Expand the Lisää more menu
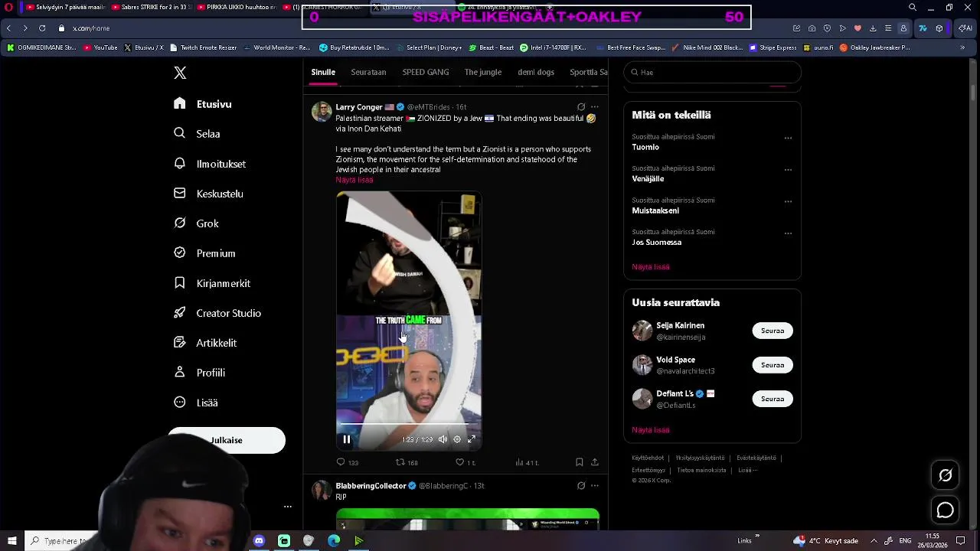980x551 pixels. [x=196, y=403]
